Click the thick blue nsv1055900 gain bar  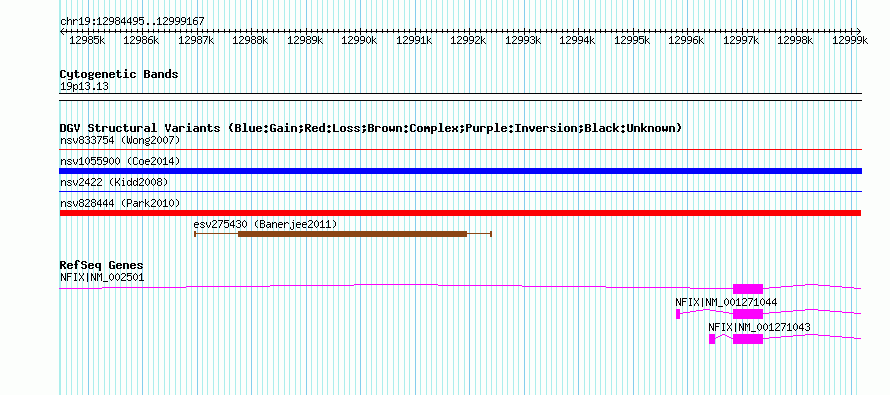(460, 171)
